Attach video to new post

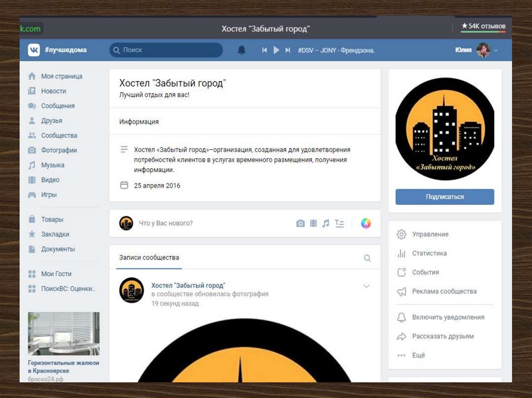[313, 224]
